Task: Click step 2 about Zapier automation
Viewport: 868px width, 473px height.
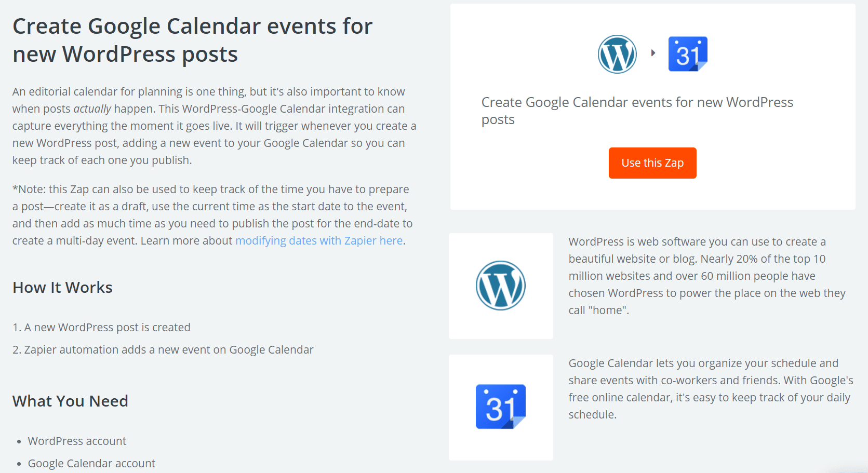Action: click(164, 349)
